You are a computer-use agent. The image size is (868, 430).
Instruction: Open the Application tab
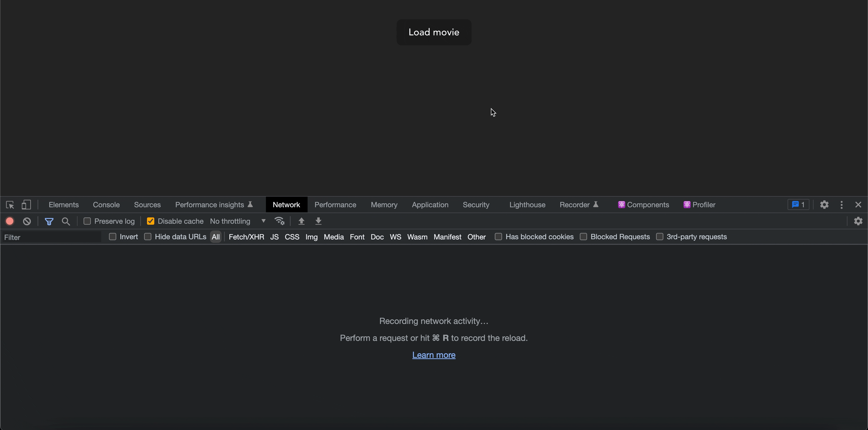click(430, 205)
